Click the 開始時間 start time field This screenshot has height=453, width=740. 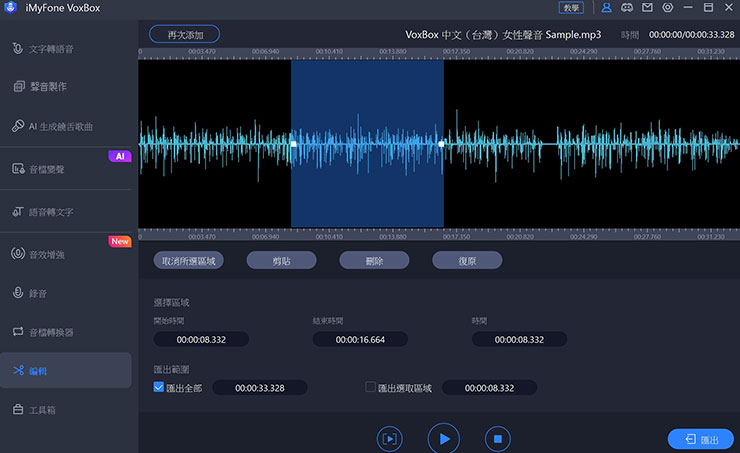[201, 339]
